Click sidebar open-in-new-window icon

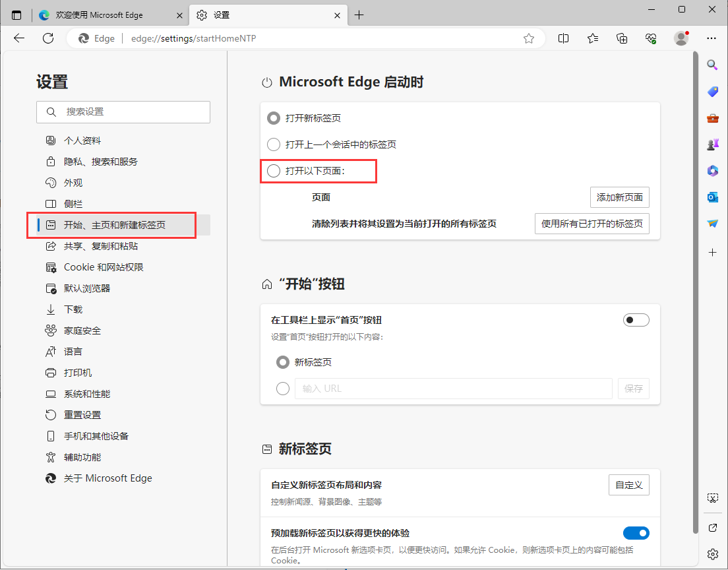[x=713, y=528]
